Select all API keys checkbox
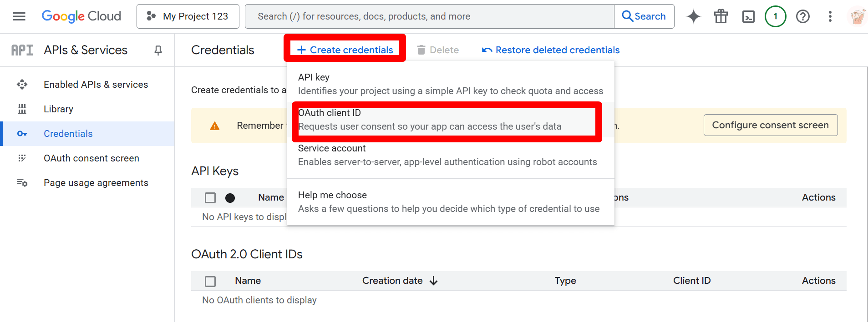 [210, 198]
